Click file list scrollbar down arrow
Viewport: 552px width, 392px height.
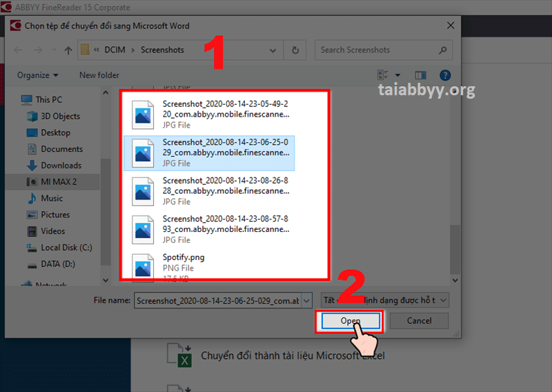[455, 280]
